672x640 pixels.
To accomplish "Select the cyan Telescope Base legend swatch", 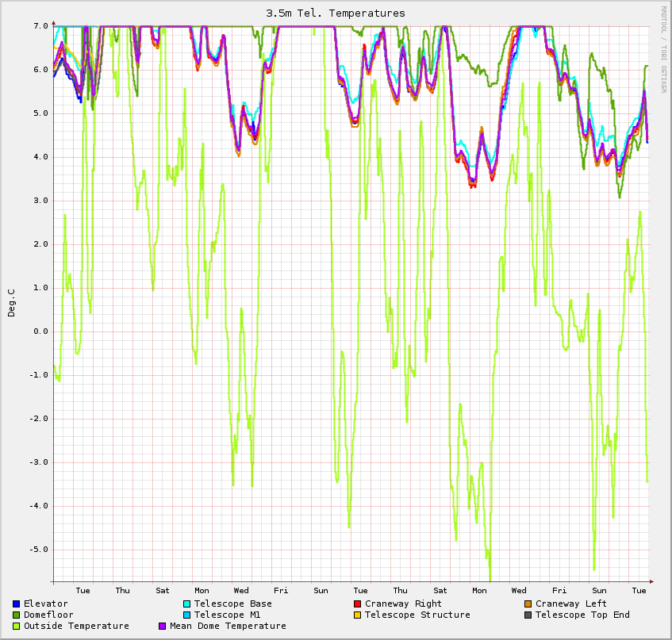I will (x=187, y=604).
